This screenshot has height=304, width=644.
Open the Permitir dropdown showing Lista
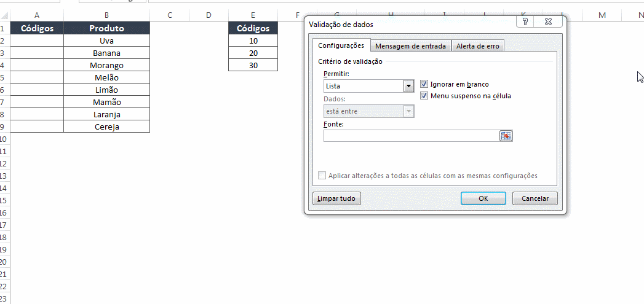[x=408, y=86]
